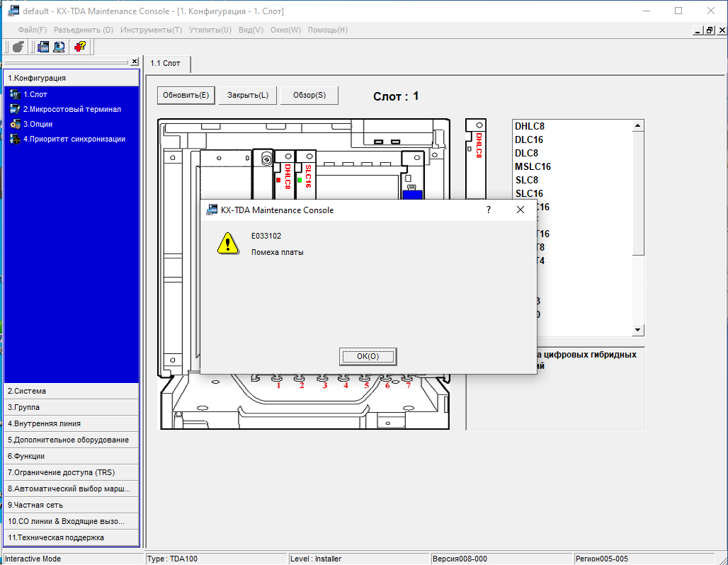Switch to the 1.1 Слот tab
The width and height of the screenshot is (728, 565).
coord(167,64)
